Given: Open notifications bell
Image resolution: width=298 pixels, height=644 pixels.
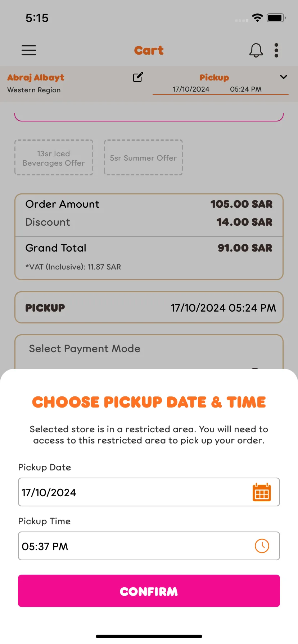Looking at the screenshot, I should [x=256, y=50].
